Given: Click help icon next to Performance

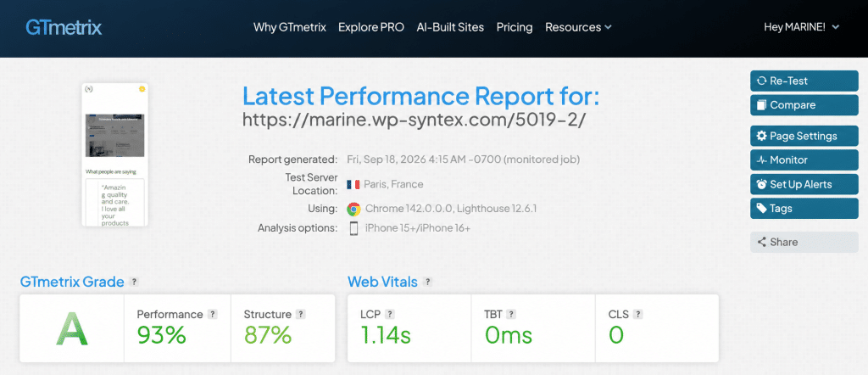Looking at the screenshot, I should [x=213, y=314].
